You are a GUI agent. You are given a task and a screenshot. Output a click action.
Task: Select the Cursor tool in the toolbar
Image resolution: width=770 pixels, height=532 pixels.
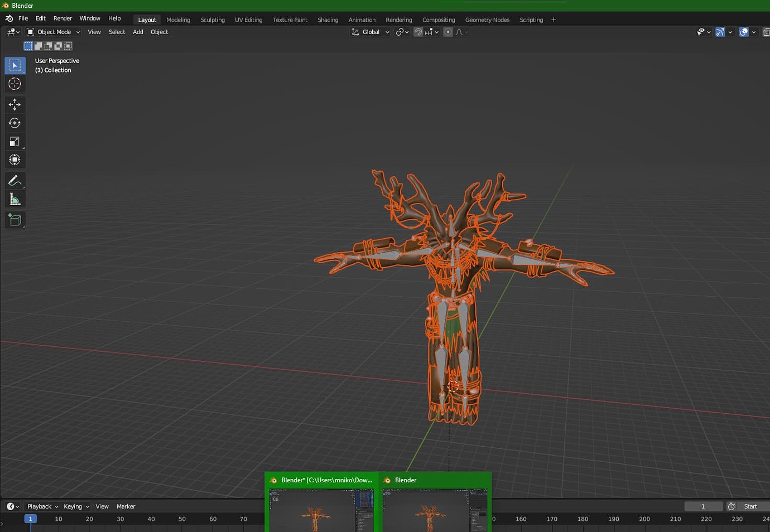15,84
